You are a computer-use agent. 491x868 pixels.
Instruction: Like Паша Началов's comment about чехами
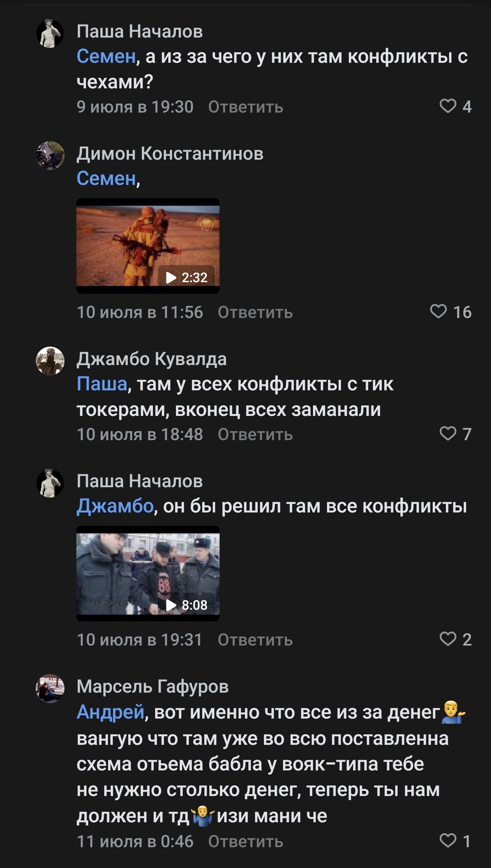click(448, 106)
